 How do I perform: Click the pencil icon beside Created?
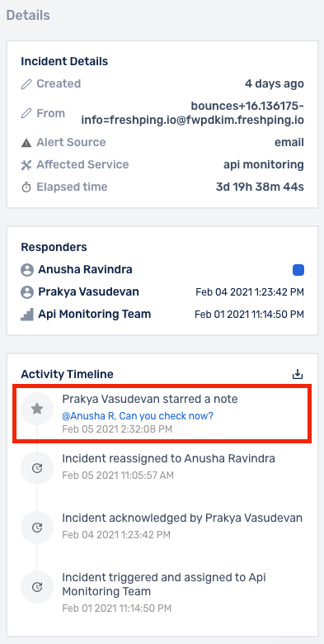click(x=26, y=84)
